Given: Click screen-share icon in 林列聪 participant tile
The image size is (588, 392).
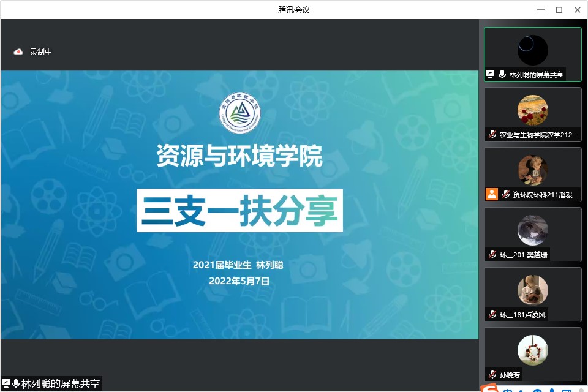Looking at the screenshot, I should point(490,74).
